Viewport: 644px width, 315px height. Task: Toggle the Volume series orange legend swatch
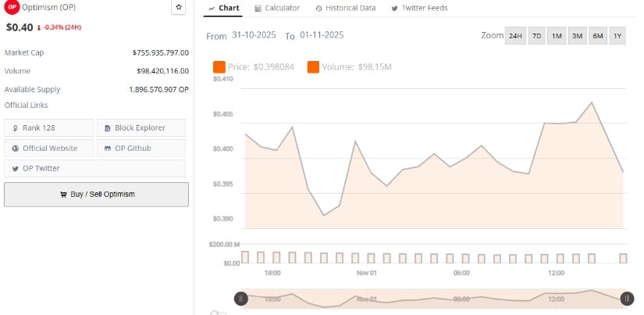tap(313, 66)
